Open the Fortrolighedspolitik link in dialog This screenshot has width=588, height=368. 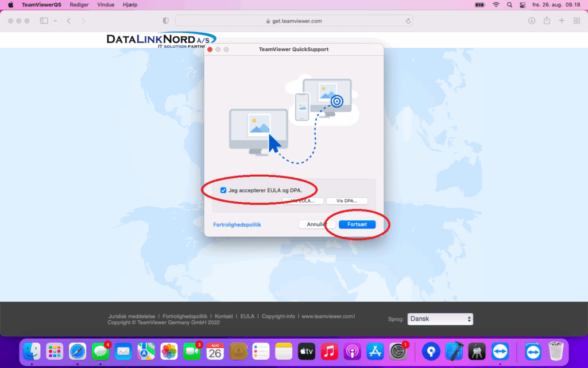(x=237, y=225)
